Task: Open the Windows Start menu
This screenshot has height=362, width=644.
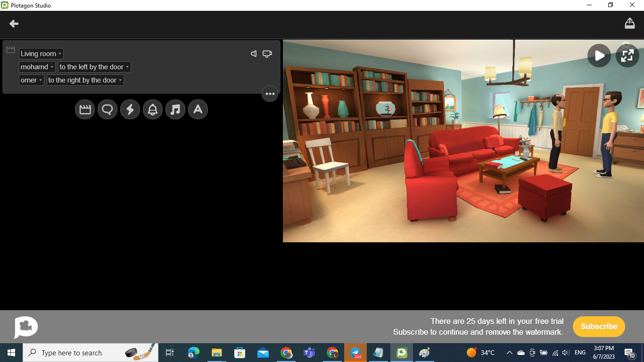Action: tap(11, 353)
